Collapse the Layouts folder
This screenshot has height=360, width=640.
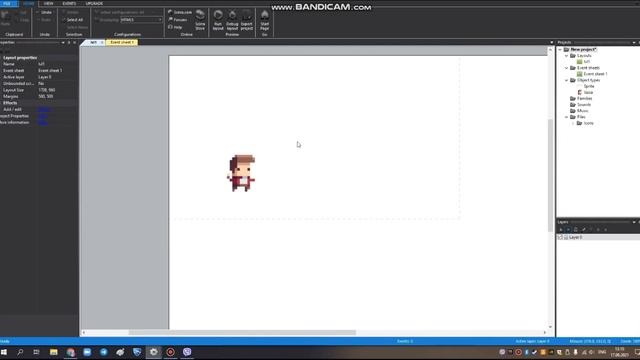pos(567,56)
